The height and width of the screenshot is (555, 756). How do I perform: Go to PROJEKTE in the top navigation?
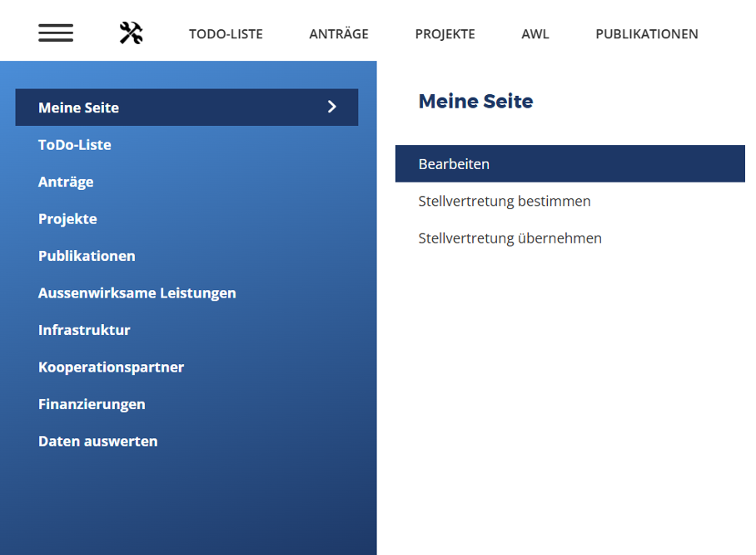[445, 34]
